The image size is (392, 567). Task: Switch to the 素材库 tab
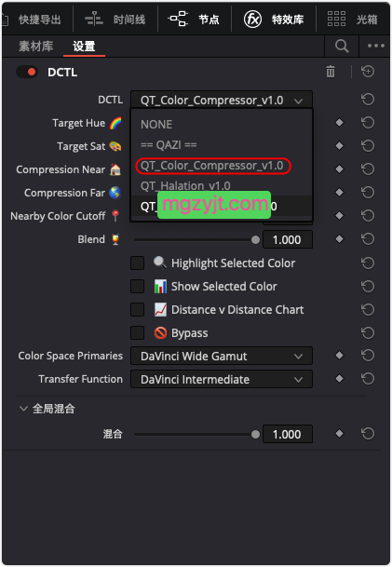tap(35, 46)
